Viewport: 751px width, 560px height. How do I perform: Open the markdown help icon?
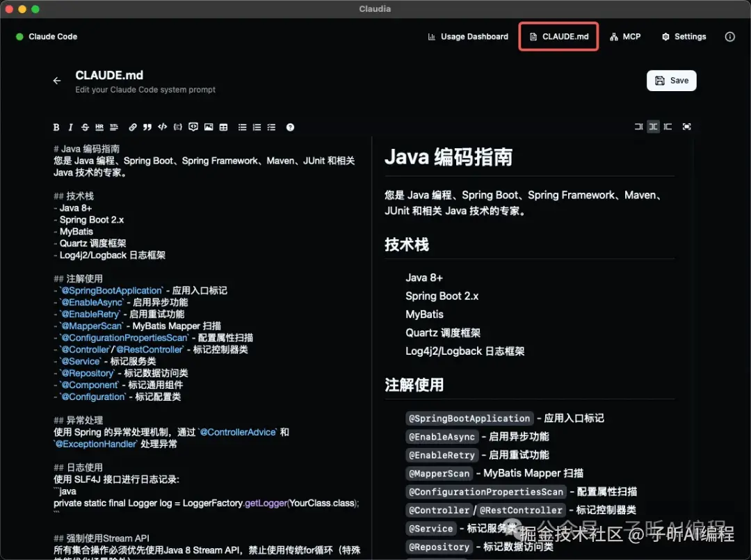(x=290, y=127)
